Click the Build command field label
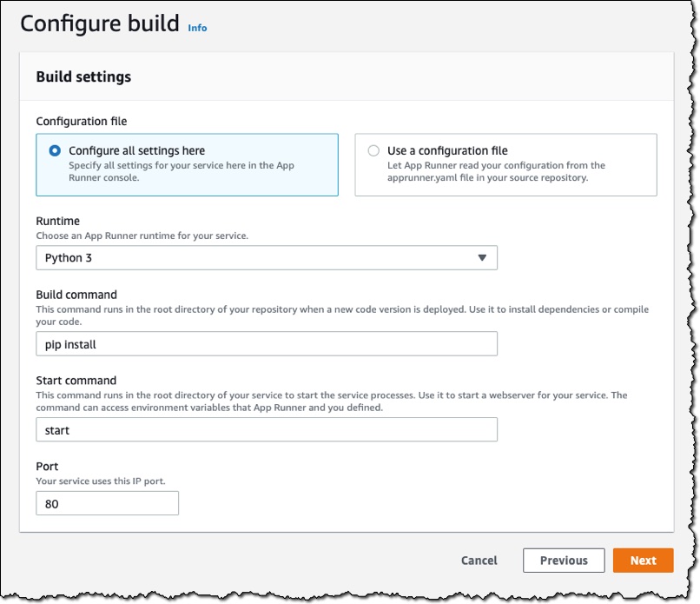Image resolution: width=700 pixels, height=604 pixels. click(76, 295)
